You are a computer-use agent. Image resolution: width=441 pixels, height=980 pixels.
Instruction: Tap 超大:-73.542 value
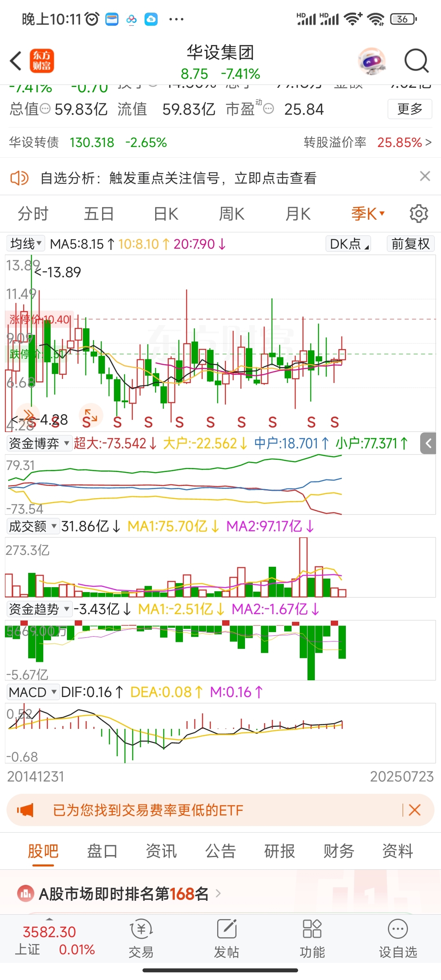tap(115, 443)
